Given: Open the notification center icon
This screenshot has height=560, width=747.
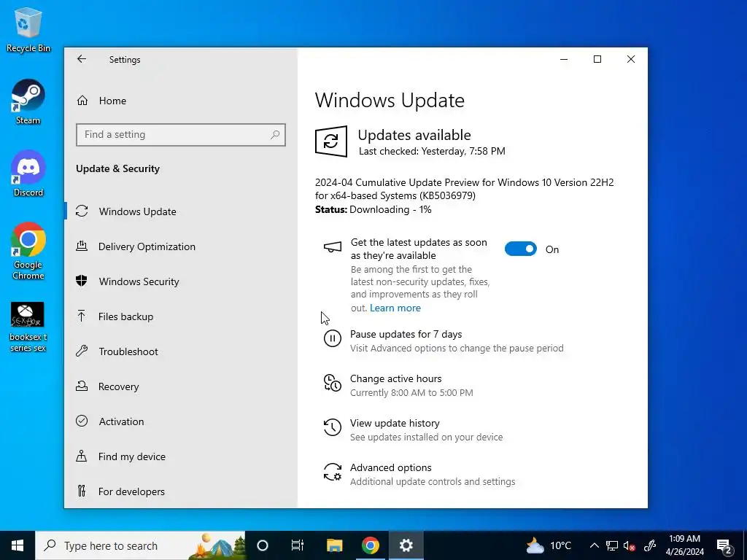Looking at the screenshot, I should (x=724, y=545).
